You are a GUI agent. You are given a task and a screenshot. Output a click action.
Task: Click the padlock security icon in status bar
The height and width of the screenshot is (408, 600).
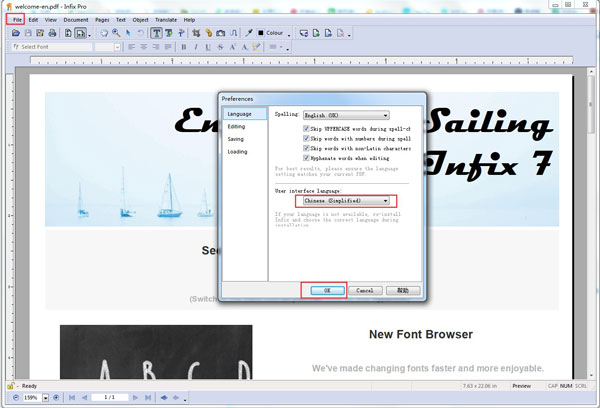click(x=11, y=386)
